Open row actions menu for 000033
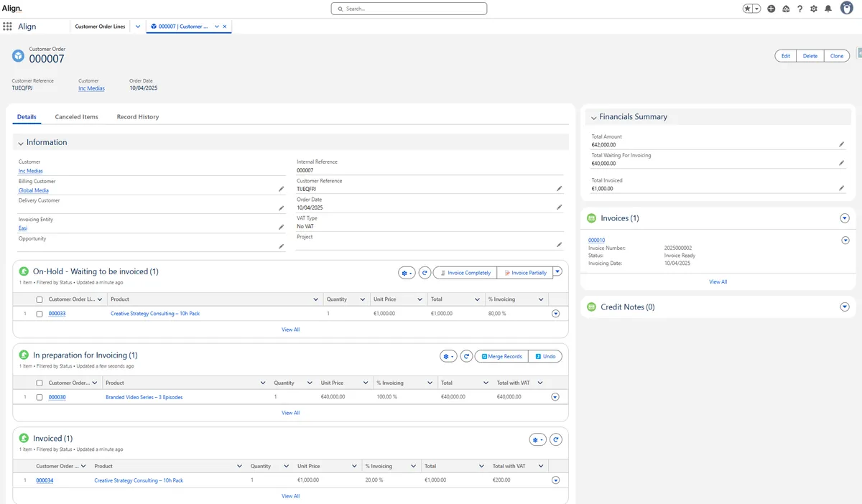Screen dimensions: 862x504 coord(555,314)
